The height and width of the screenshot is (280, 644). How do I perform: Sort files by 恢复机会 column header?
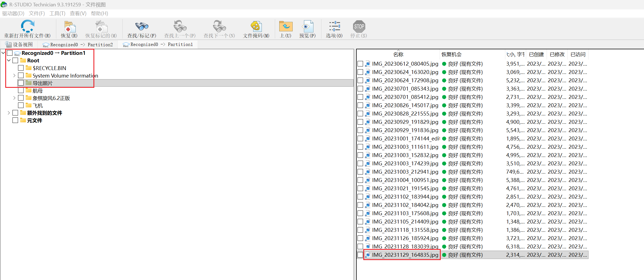pyautogui.click(x=452, y=55)
